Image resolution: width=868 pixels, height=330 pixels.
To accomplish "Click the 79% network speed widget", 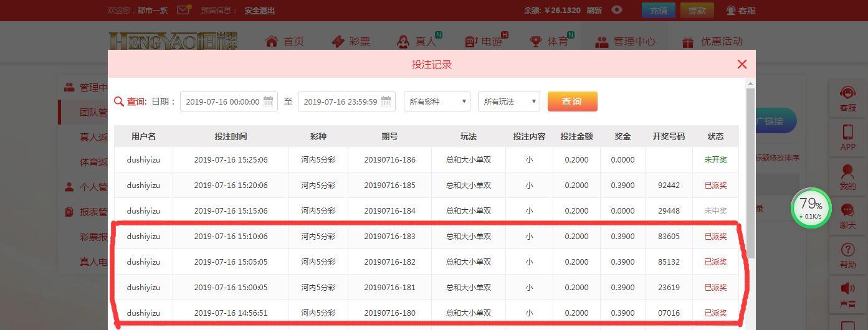I will 811,208.
